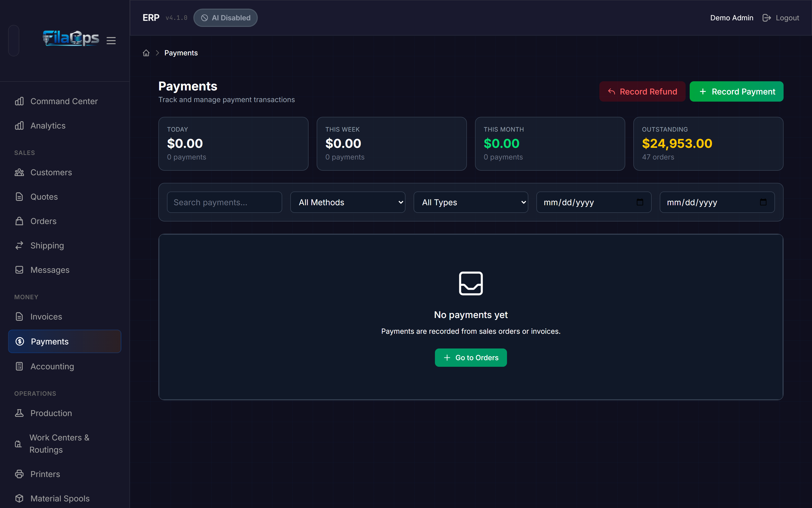The width and height of the screenshot is (812, 508).
Task: Click the logout arrow icon
Action: coord(767,18)
